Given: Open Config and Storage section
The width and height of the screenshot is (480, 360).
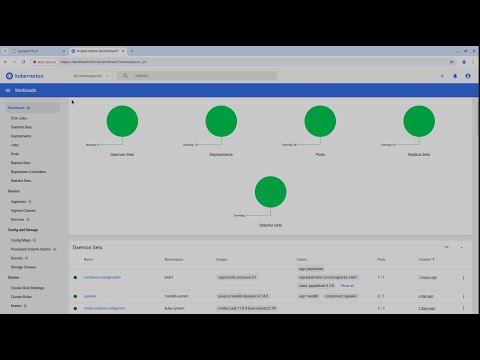Looking at the screenshot, I should 23,230.
